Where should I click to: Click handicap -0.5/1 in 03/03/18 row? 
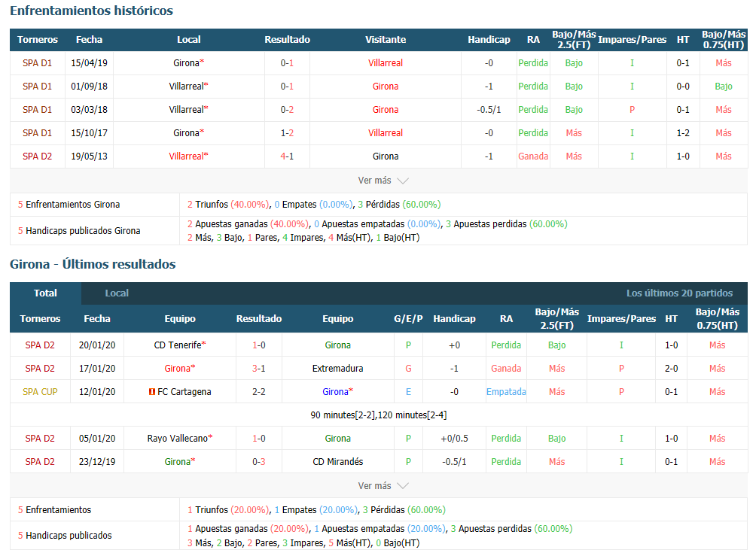[489, 109]
